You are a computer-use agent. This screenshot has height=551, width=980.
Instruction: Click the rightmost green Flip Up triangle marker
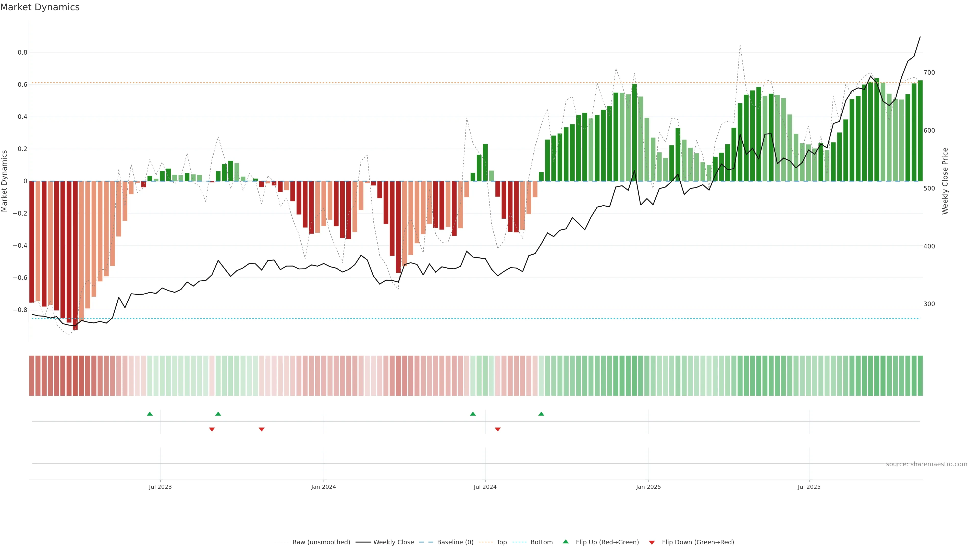coord(541,414)
